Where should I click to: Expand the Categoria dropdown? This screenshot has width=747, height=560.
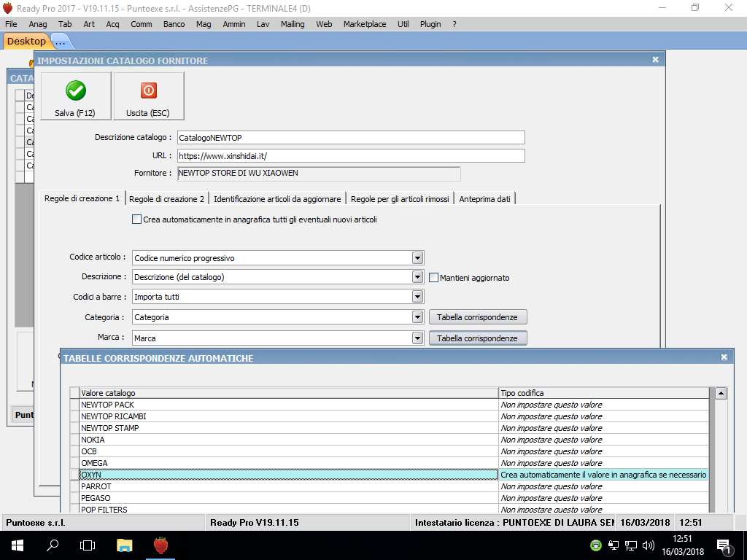(417, 317)
